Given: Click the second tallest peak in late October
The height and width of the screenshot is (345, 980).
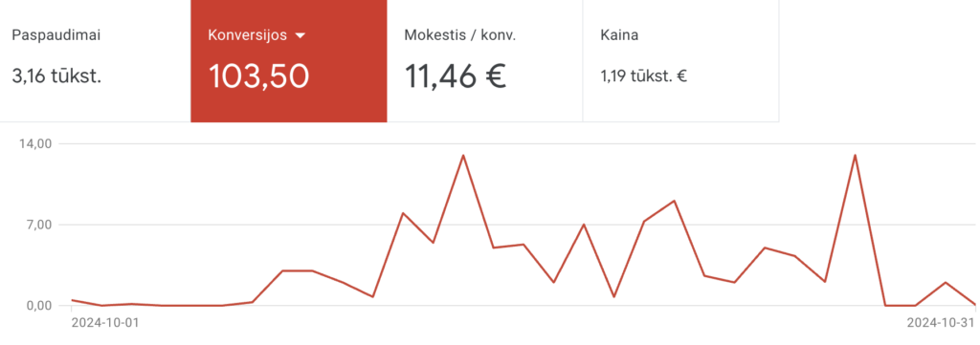Looking at the screenshot, I should 855,156.
